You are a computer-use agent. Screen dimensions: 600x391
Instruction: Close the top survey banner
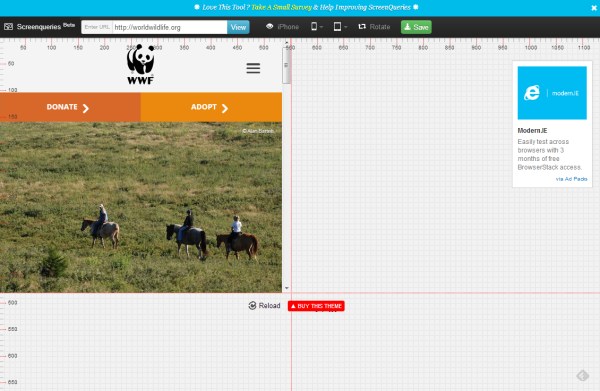point(594,8)
